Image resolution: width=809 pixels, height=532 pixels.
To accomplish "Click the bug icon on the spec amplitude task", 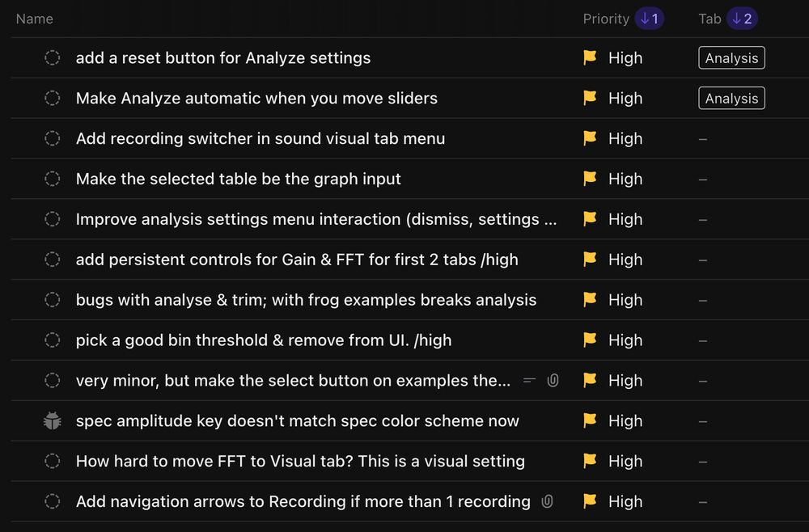I will pos(52,420).
